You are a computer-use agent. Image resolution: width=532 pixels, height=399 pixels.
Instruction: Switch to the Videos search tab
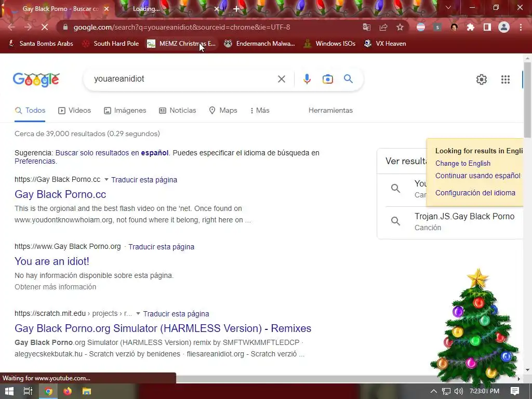click(x=75, y=110)
